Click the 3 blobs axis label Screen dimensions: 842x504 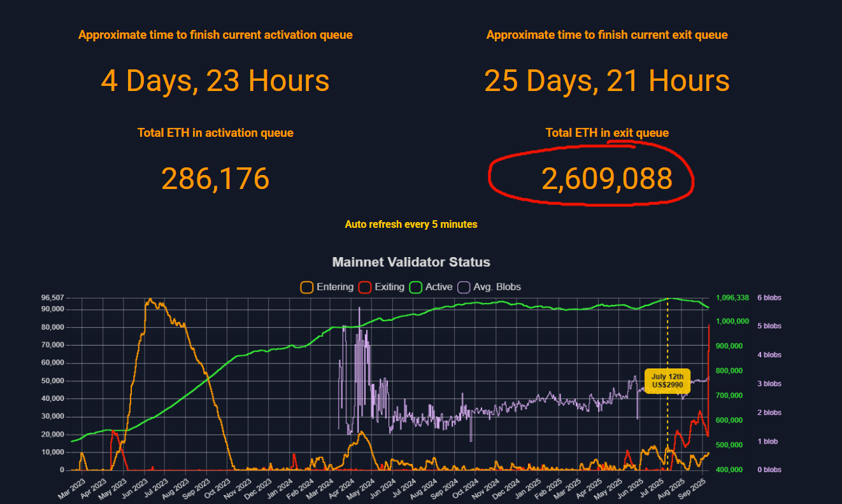point(769,384)
